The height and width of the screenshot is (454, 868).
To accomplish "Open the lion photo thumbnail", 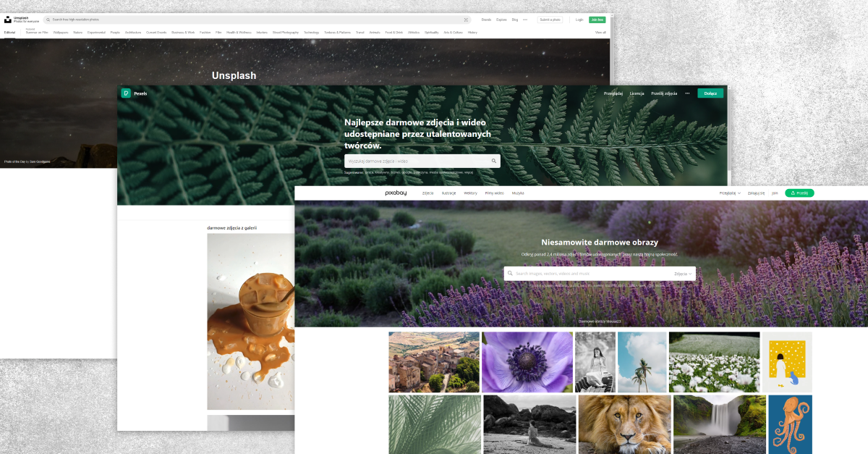I will (624, 424).
